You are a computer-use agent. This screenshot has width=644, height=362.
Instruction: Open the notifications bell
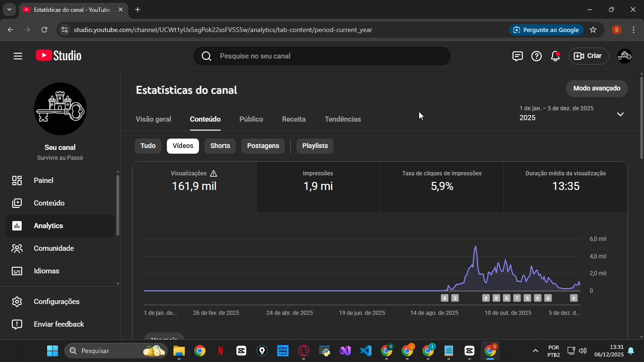pyautogui.click(x=555, y=56)
